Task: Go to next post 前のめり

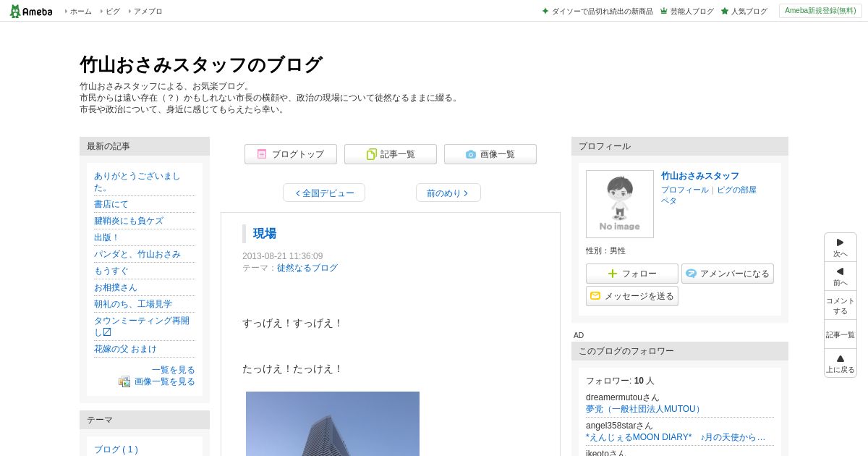Action: [448, 193]
